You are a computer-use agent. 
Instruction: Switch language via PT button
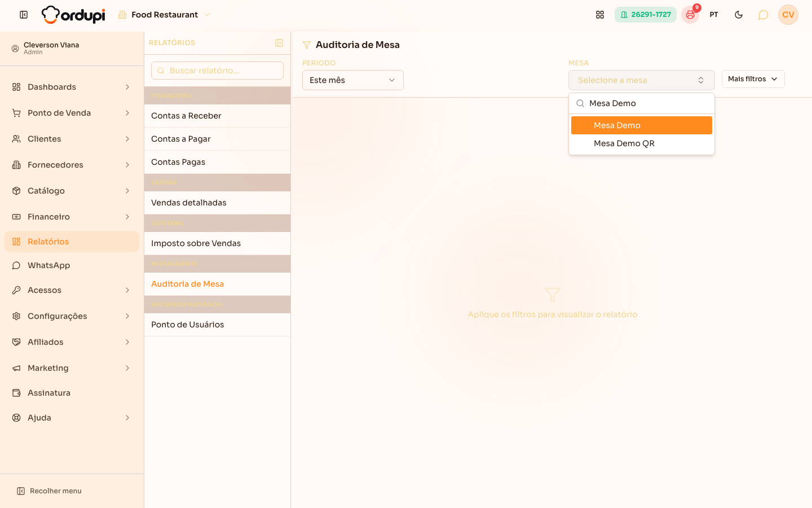(x=714, y=15)
